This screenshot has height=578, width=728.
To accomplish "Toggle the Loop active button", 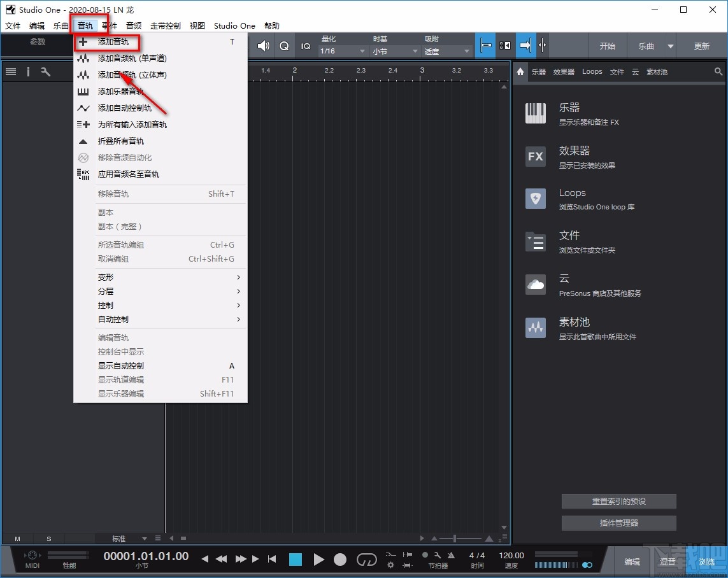I will [x=366, y=560].
